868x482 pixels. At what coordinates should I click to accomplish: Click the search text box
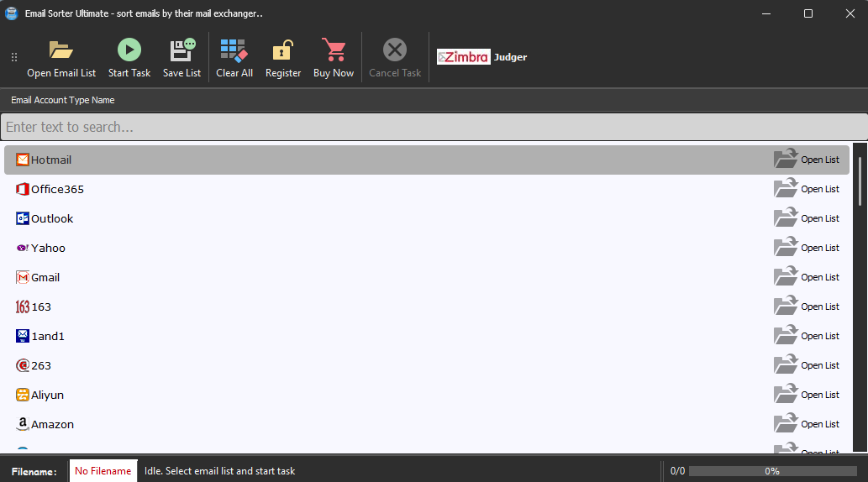[x=434, y=128]
